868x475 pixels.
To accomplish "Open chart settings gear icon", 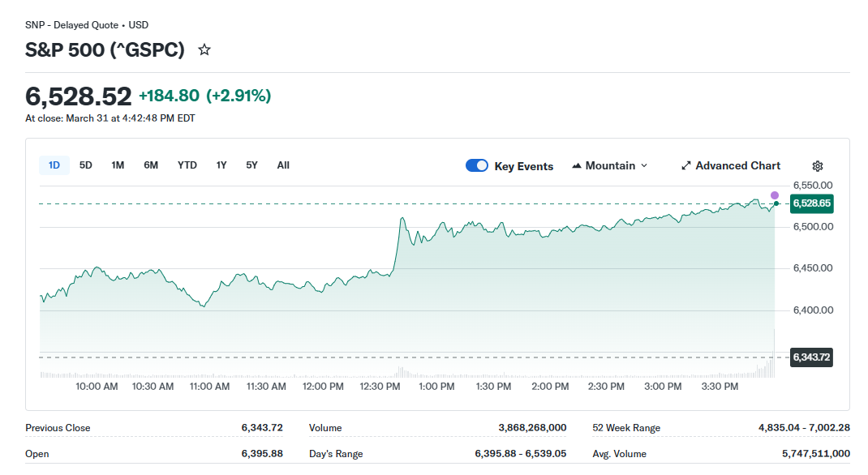I will (x=818, y=166).
